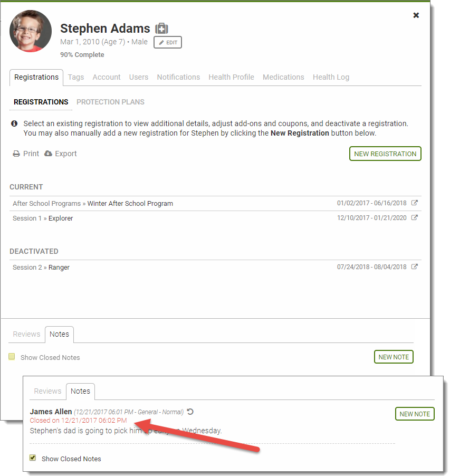Open the Medications tab
This screenshot has height=476, width=450.
(283, 77)
